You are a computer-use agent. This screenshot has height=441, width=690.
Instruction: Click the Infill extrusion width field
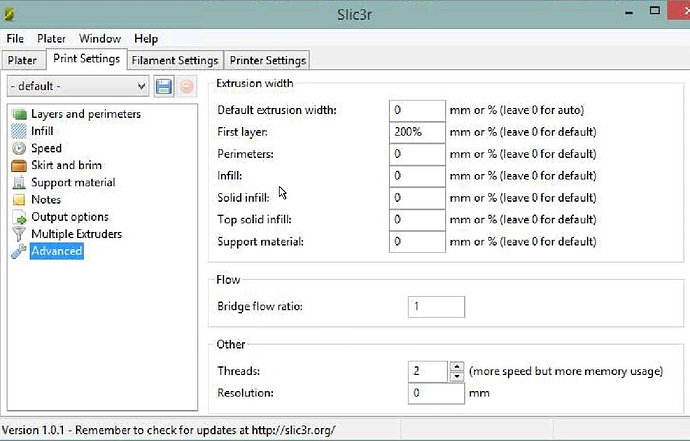point(417,176)
